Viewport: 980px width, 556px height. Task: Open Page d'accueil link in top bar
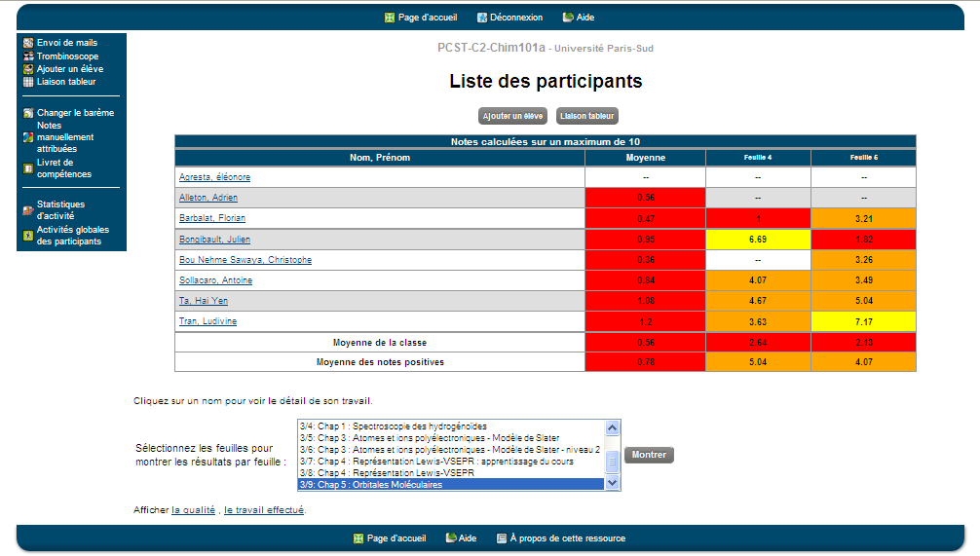click(428, 18)
